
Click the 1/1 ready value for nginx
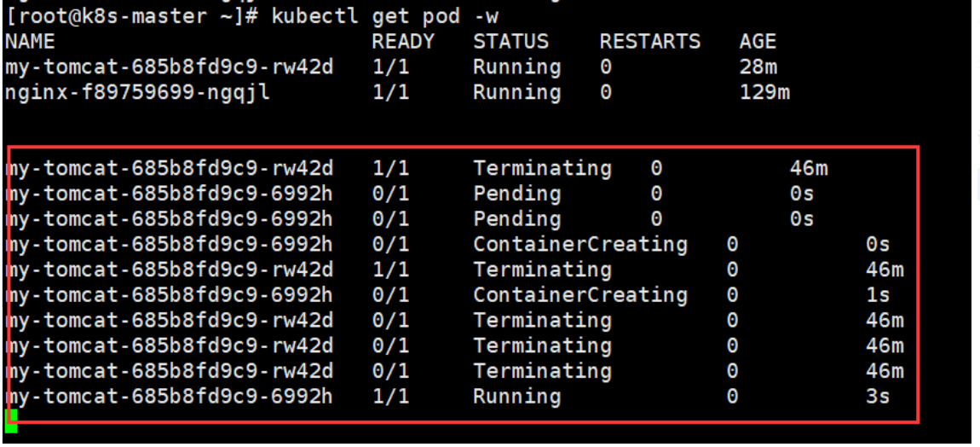point(390,93)
